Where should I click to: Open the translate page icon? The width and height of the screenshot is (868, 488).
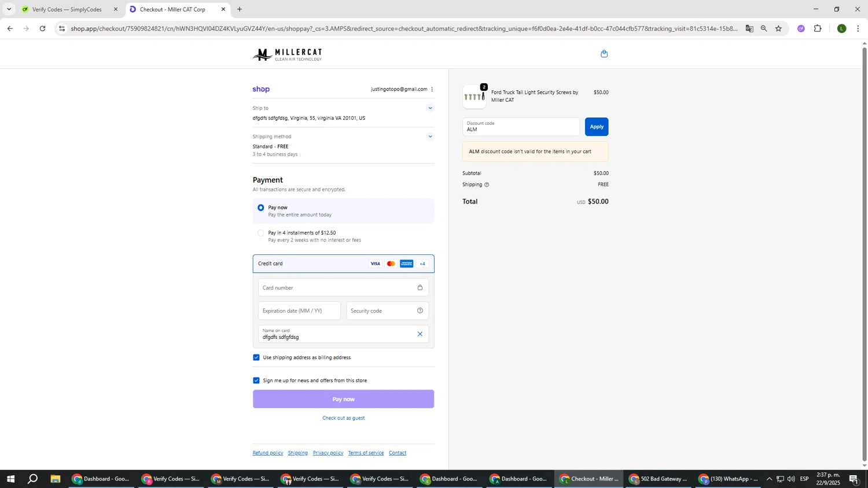[749, 28]
